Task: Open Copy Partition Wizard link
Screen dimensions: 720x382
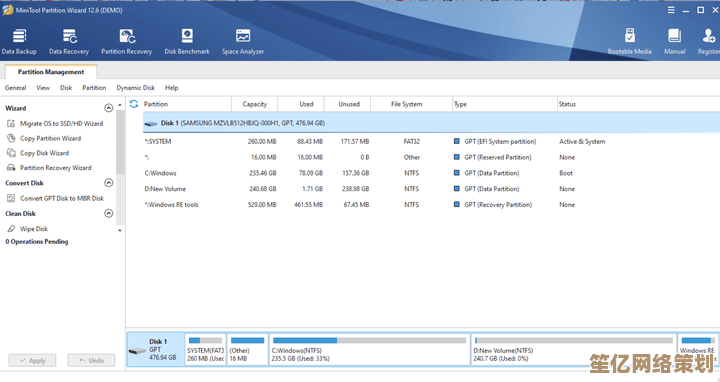Action: tap(51, 138)
